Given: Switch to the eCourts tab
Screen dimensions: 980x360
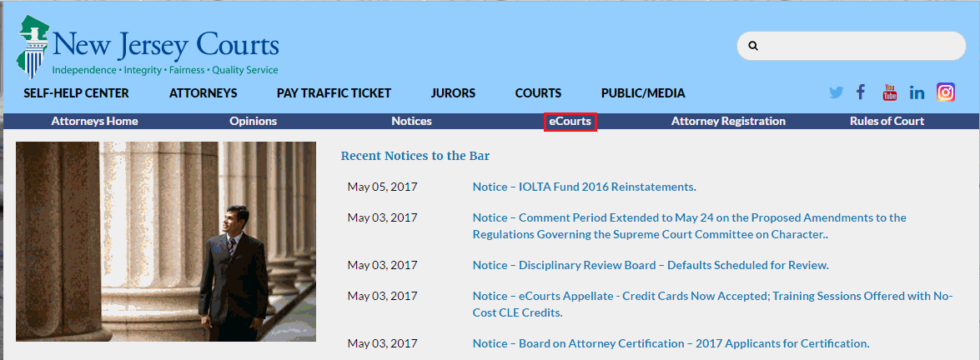Looking at the screenshot, I should (570, 122).
